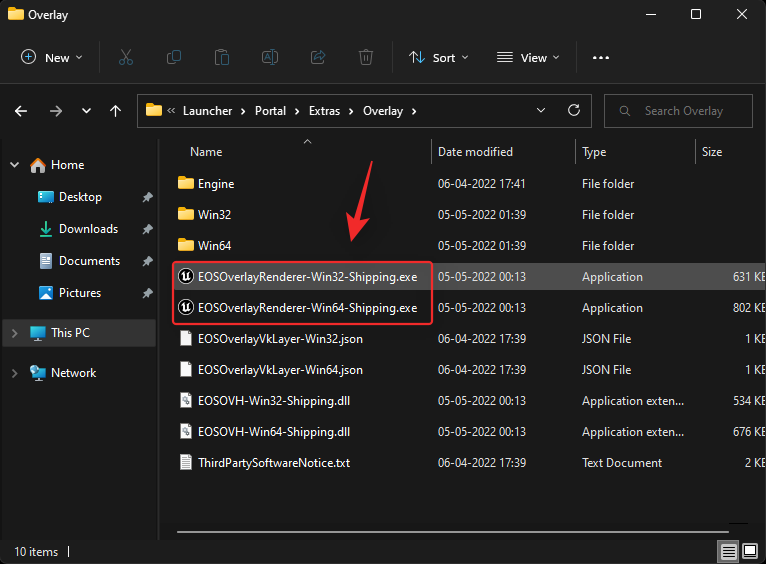Click the Cut scissors icon in toolbar

coord(126,58)
